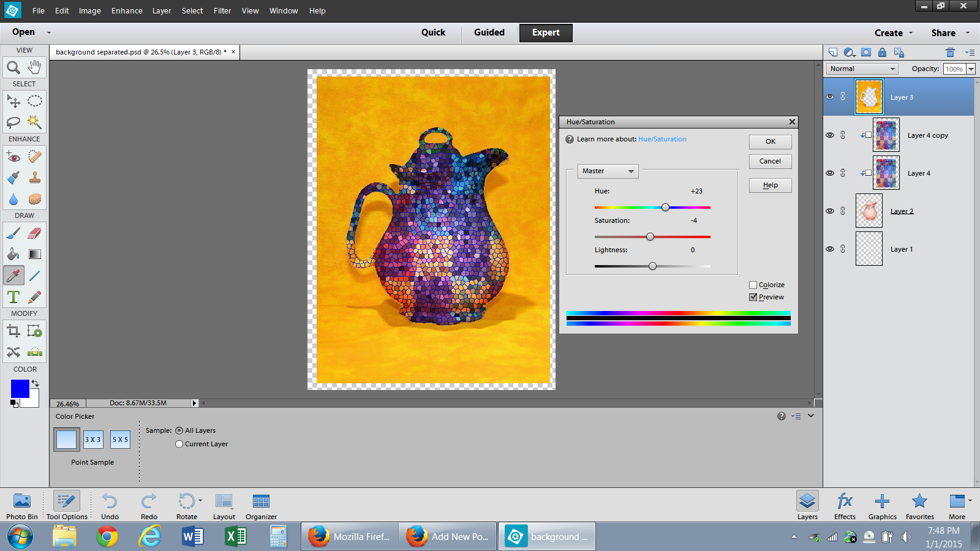Switch to the Guided tab
This screenshot has height=551, width=980.
pyautogui.click(x=489, y=32)
